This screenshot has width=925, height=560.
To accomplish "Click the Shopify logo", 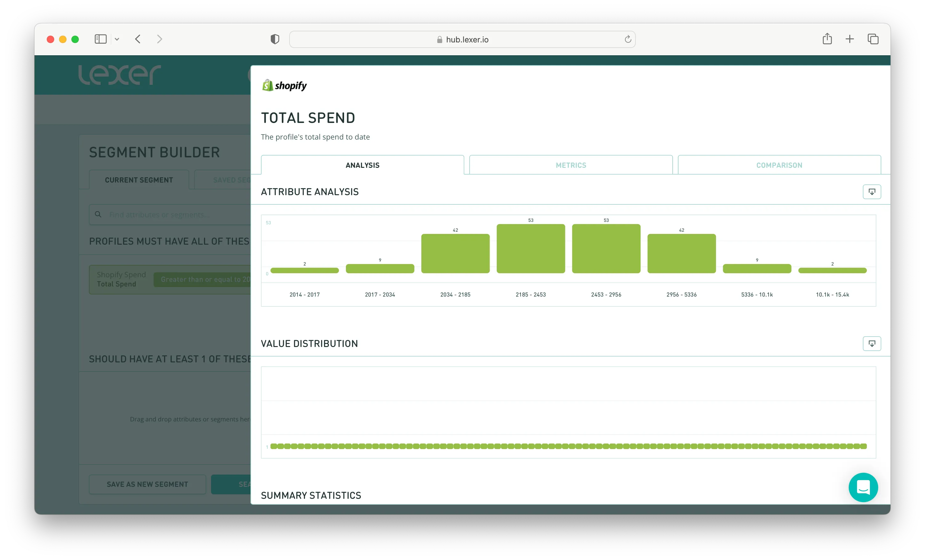I will click(284, 85).
